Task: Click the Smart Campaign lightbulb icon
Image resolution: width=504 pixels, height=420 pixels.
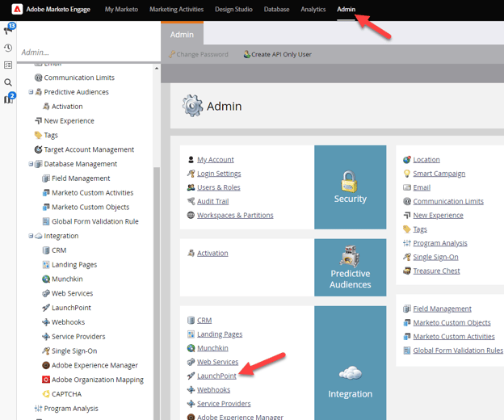Action: 407,174
